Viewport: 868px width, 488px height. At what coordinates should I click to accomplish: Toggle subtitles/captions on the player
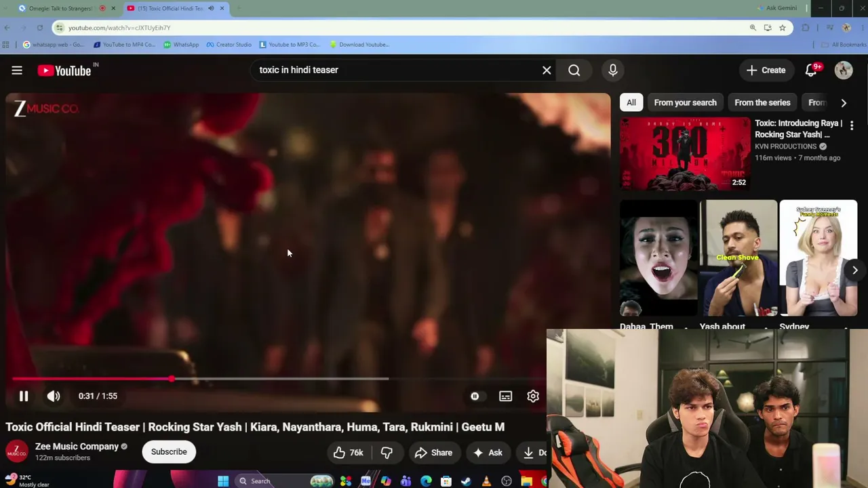506,396
